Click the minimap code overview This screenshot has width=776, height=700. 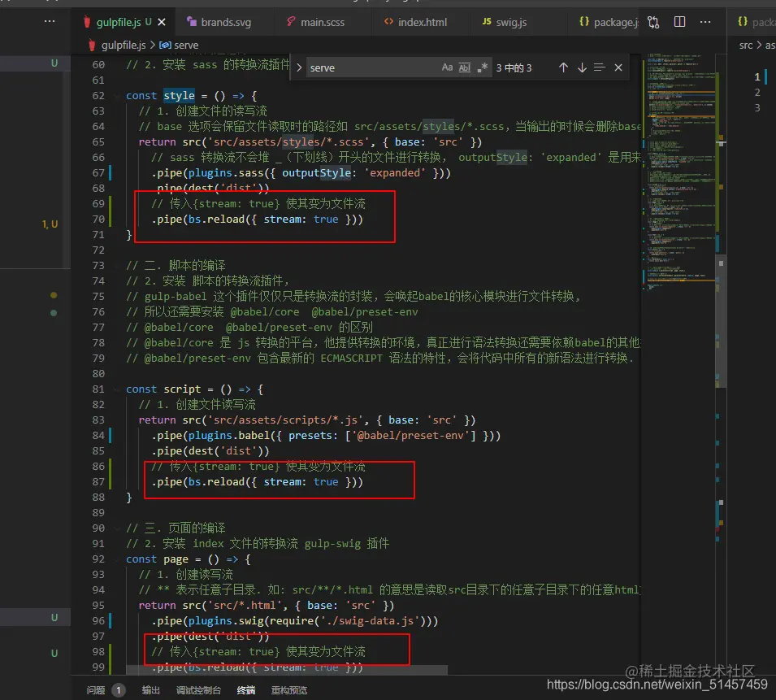point(680,173)
